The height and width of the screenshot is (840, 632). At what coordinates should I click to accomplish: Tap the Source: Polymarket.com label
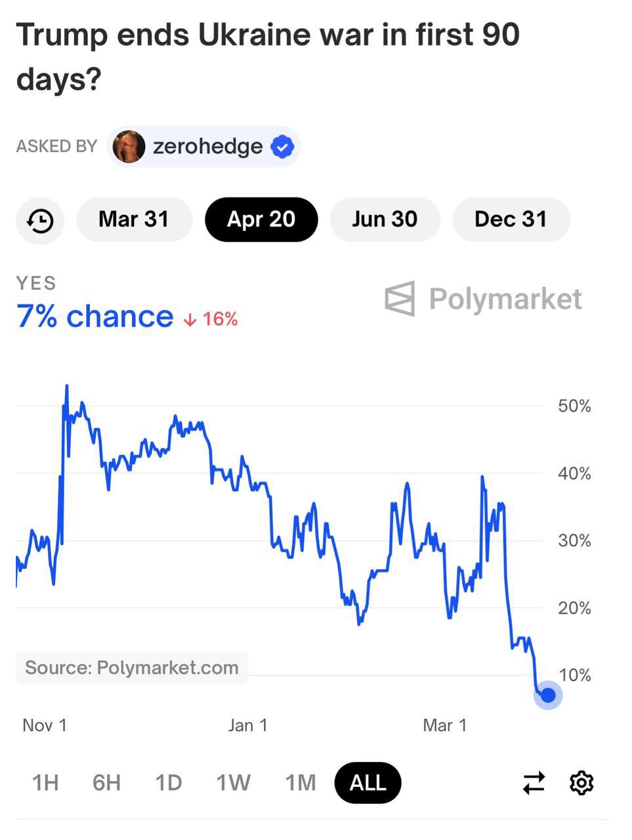(x=132, y=668)
